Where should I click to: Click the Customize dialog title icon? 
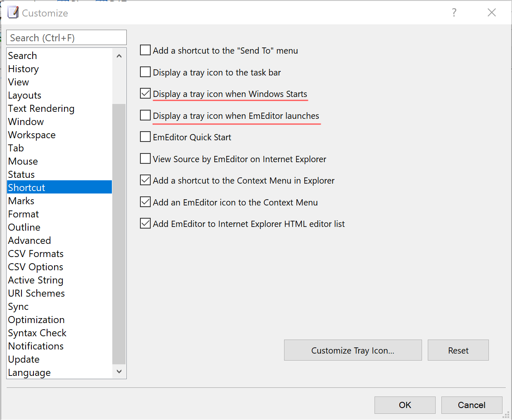pyautogui.click(x=13, y=12)
